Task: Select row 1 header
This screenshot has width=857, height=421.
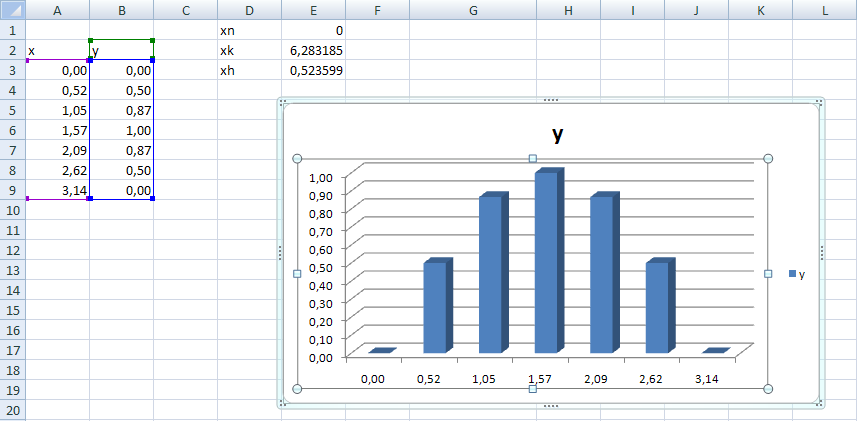Action: click(13, 31)
